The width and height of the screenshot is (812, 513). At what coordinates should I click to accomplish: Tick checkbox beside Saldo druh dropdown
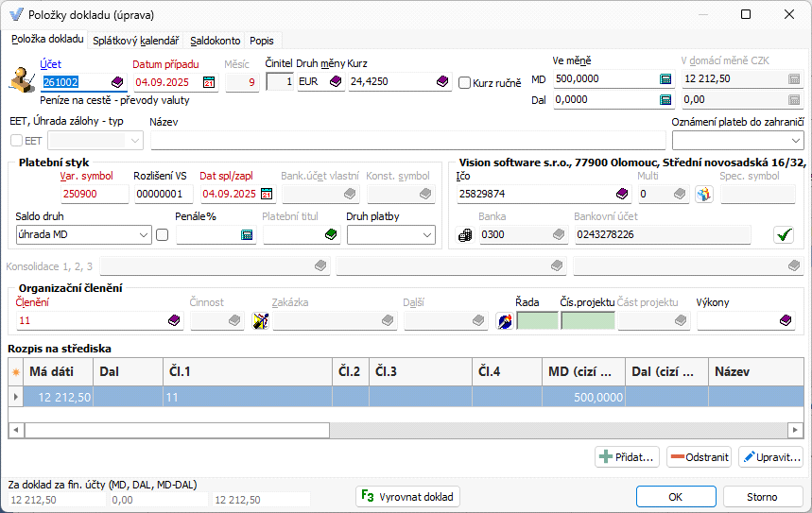(x=163, y=235)
